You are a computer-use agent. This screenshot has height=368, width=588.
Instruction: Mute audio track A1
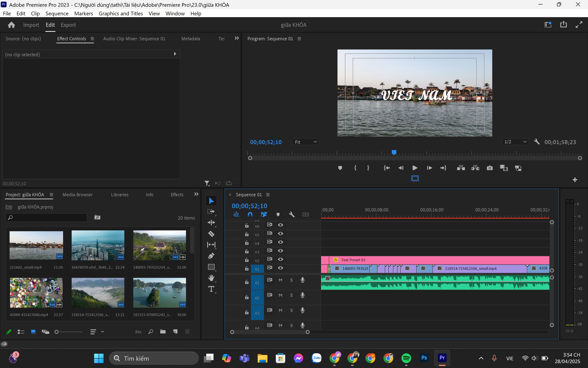280,280
